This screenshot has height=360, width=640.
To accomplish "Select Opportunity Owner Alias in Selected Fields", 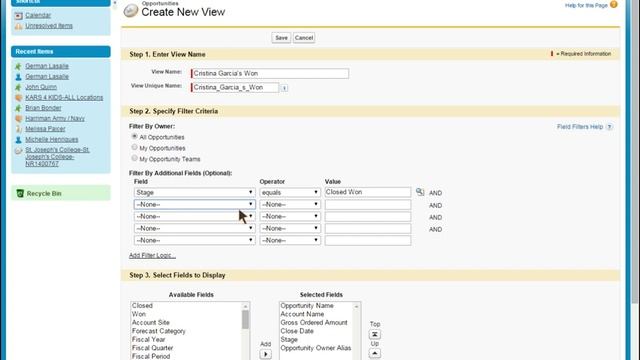I will click(x=316, y=348).
